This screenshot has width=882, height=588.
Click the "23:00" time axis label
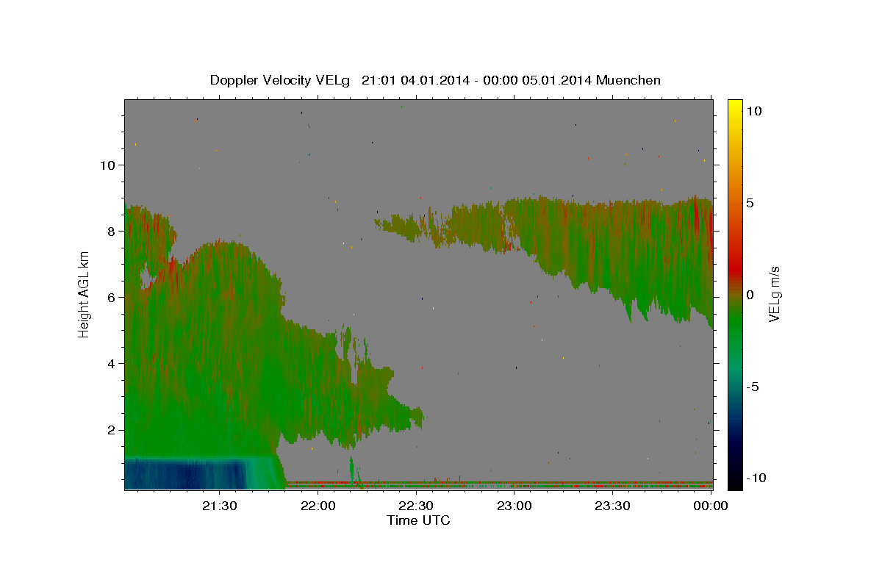click(x=514, y=506)
